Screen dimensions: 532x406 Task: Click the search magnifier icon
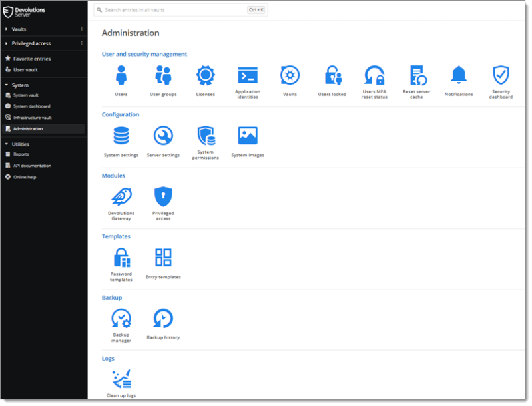click(x=99, y=10)
